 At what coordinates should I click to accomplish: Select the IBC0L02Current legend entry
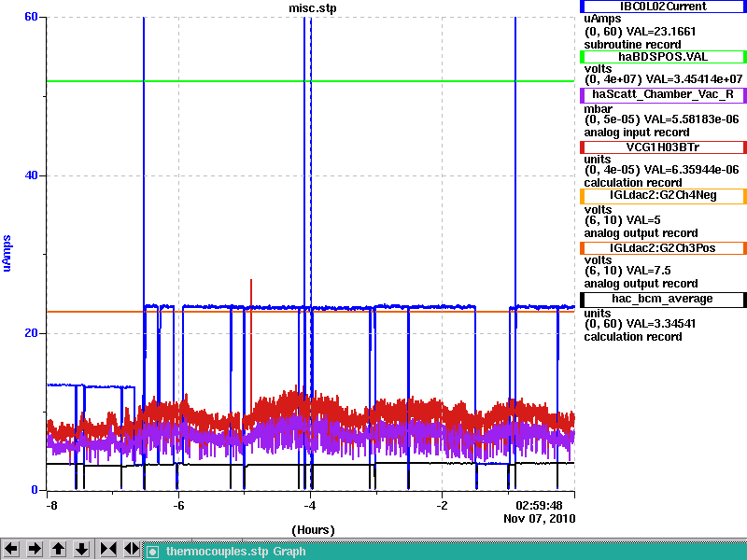(663, 7)
